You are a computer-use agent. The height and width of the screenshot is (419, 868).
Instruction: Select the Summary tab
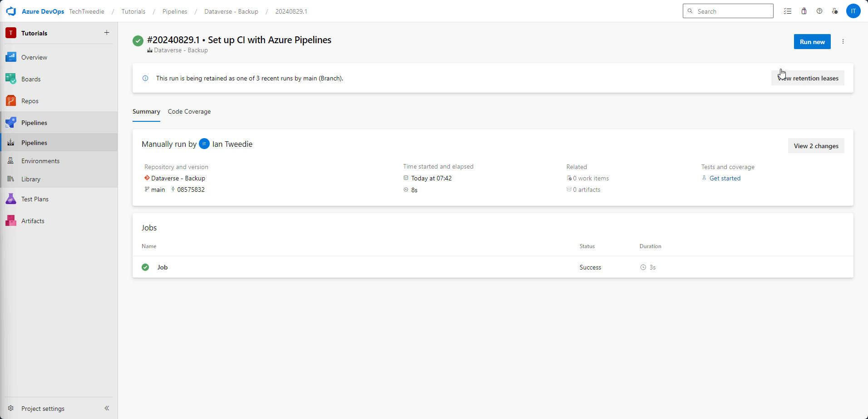[x=146, y=111]
